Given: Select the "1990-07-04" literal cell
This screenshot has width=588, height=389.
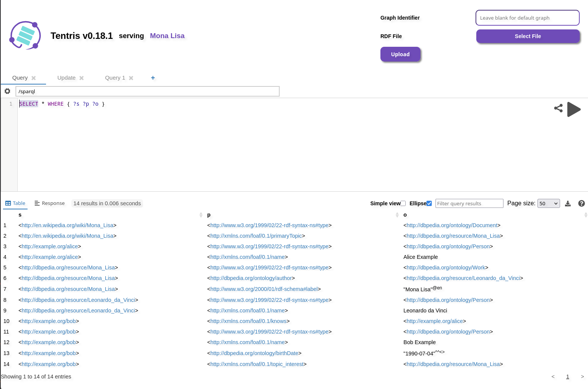Looking at the screenshot, I should (424, 353).
